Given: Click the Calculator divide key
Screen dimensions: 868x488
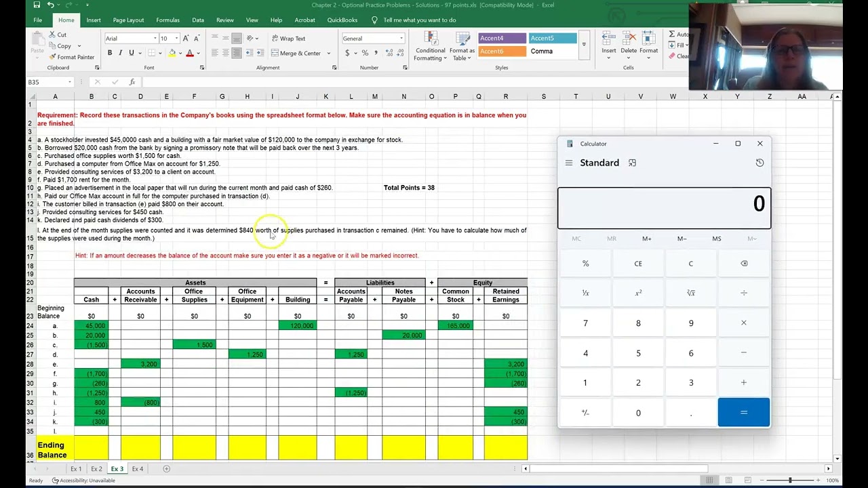Looking at the screenshot, I should (x=744, y=293).
